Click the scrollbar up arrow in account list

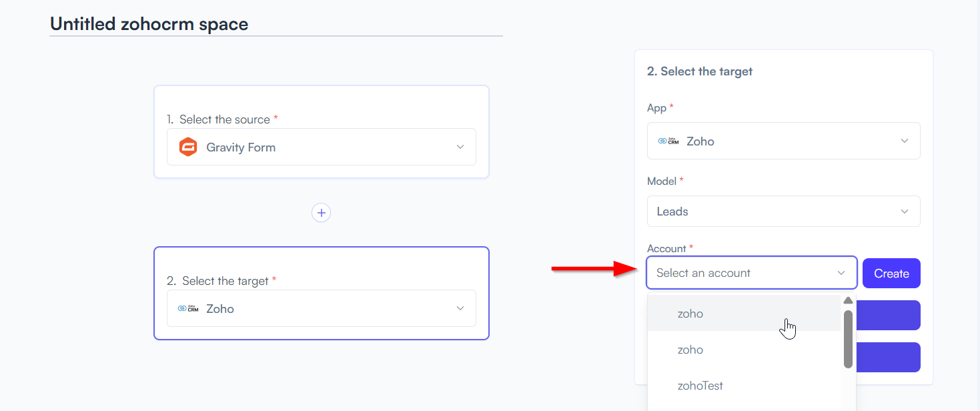coord(848,300)
